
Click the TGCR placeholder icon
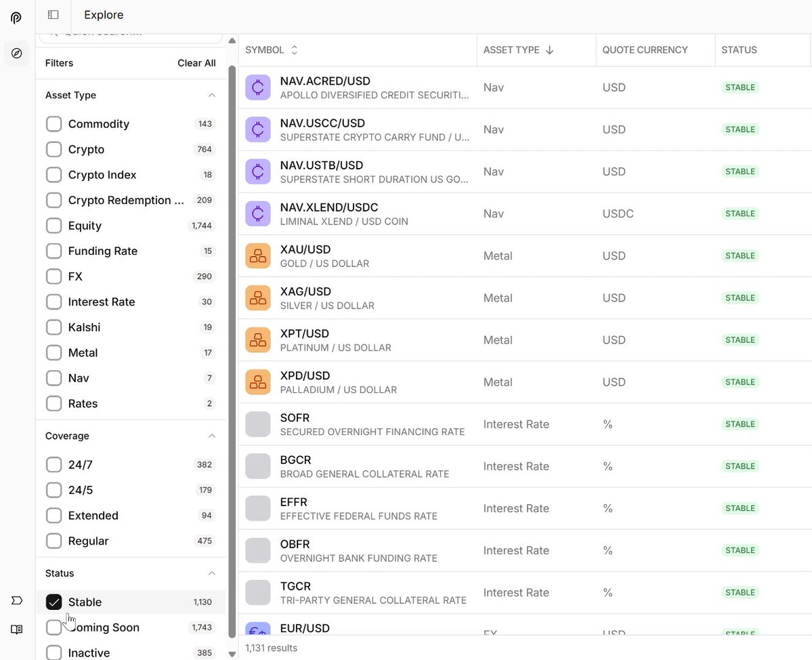[x=258, y=593]
